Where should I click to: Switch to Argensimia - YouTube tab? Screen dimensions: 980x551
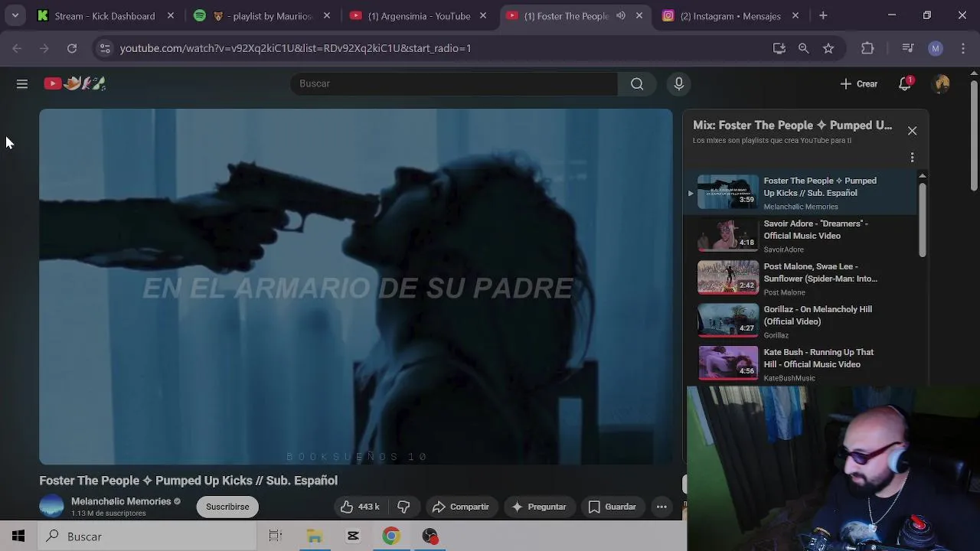[x=420, y=15]
